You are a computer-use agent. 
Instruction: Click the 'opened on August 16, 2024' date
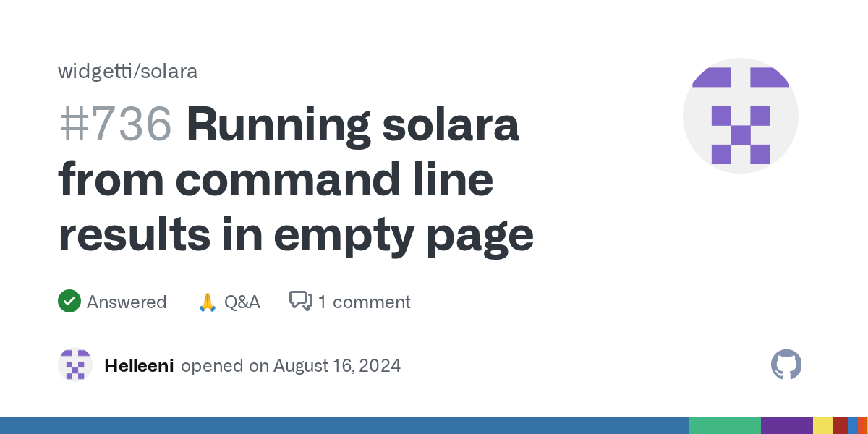[291, 366]
